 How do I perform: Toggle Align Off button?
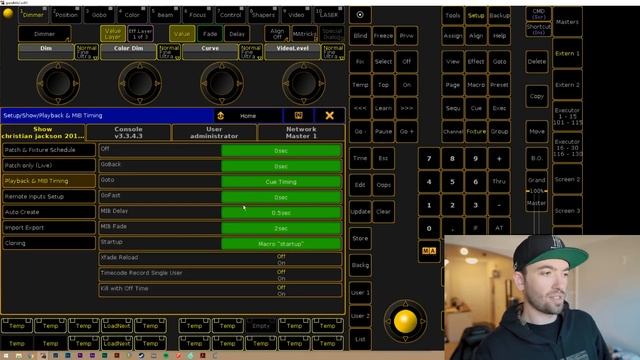click(277, 34)
